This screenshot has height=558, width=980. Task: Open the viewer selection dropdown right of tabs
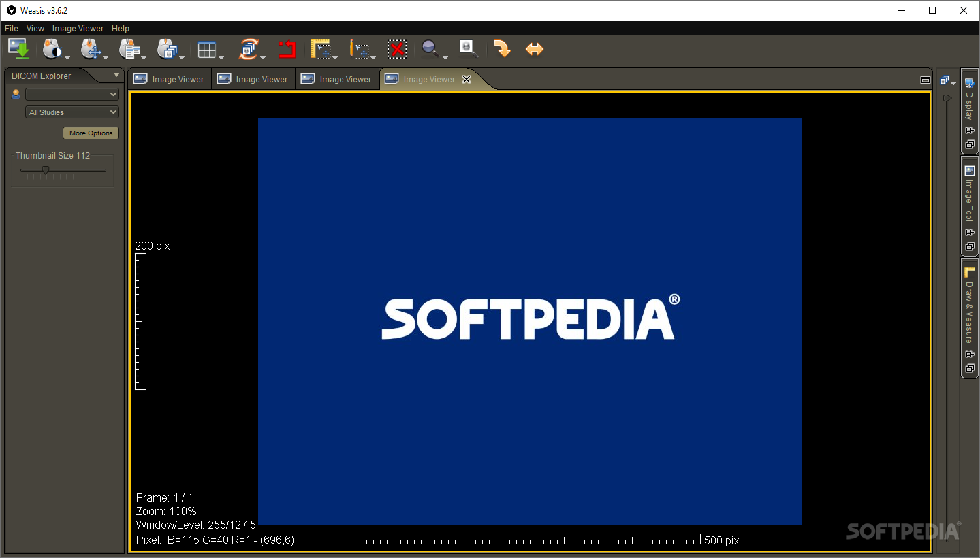(948, 80)
